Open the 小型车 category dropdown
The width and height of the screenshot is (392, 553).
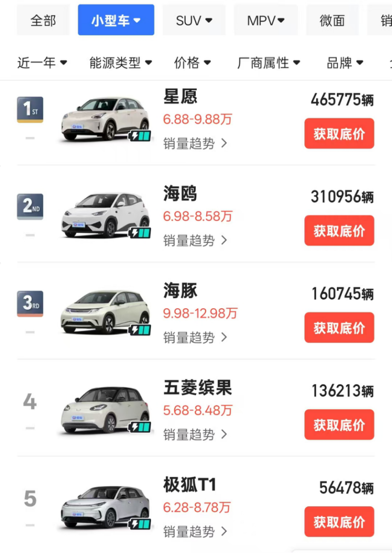click(116, 20)
